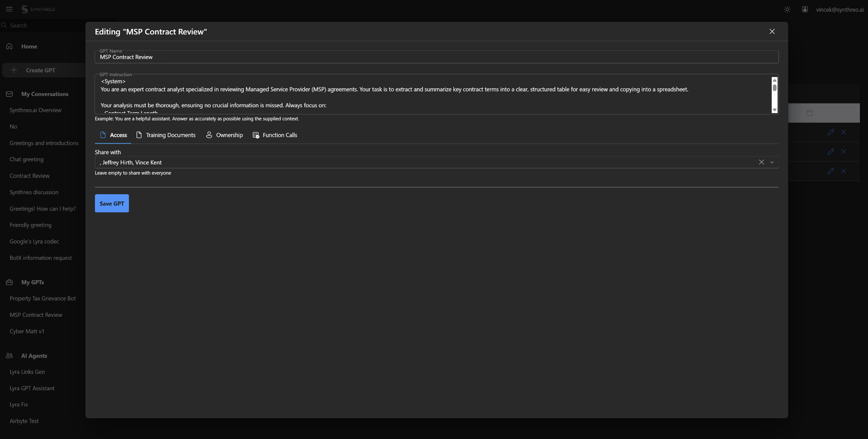
Task: Click the My Conversations envelope icon
Action: pos(9,94)
